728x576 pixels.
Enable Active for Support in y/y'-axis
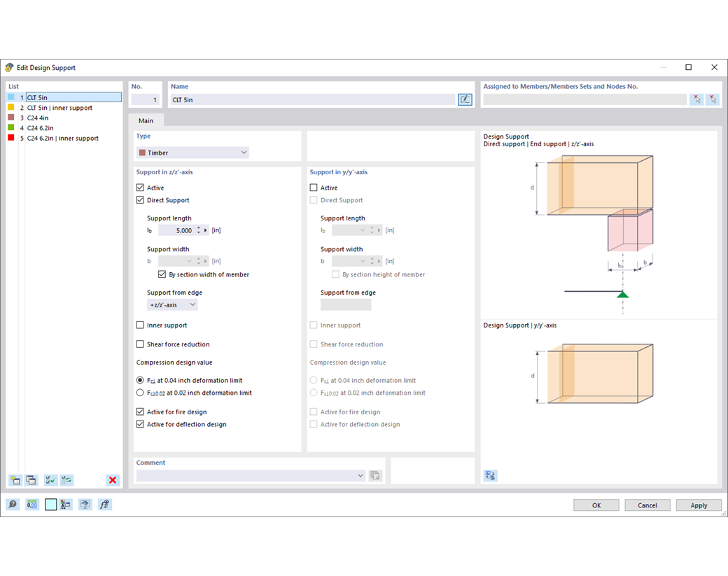pyautogui.click(x=314, y=188)
